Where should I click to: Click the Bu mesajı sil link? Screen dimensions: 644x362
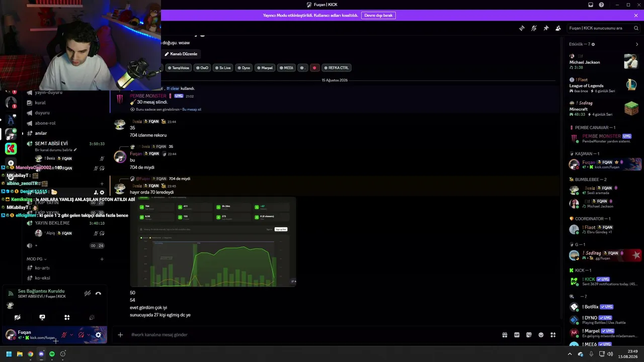[192, 109]
